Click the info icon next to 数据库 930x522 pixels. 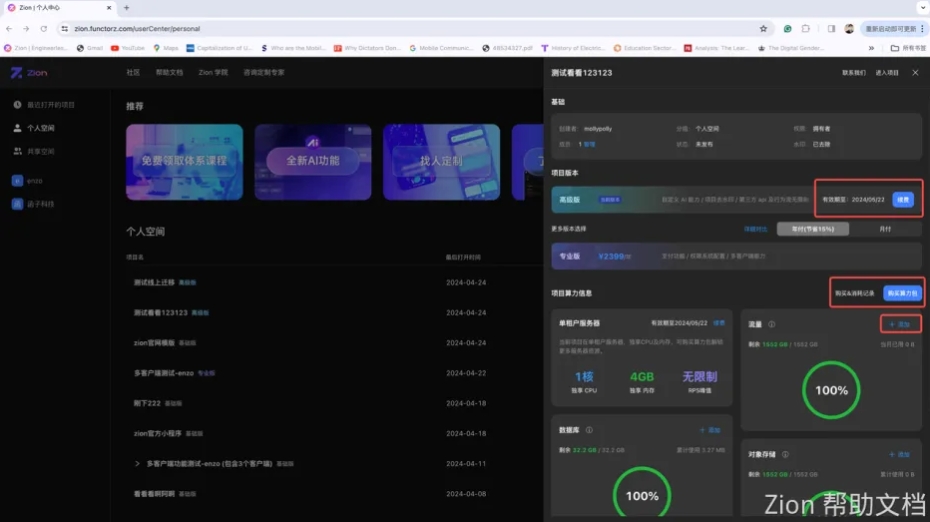(x=589, y=430)
